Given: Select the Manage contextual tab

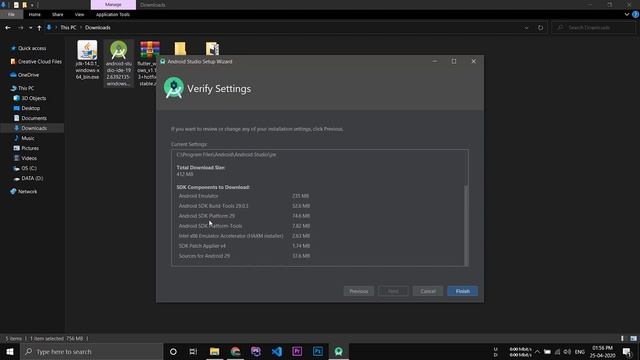Looking at the screenshot, I should coord(113,4).
